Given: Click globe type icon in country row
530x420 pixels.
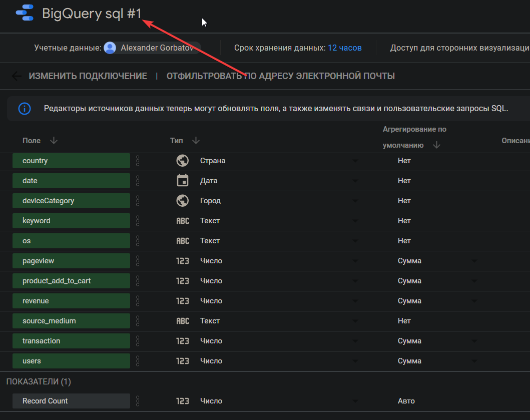Looking at the screenshot, I should (x=183, y=161).
